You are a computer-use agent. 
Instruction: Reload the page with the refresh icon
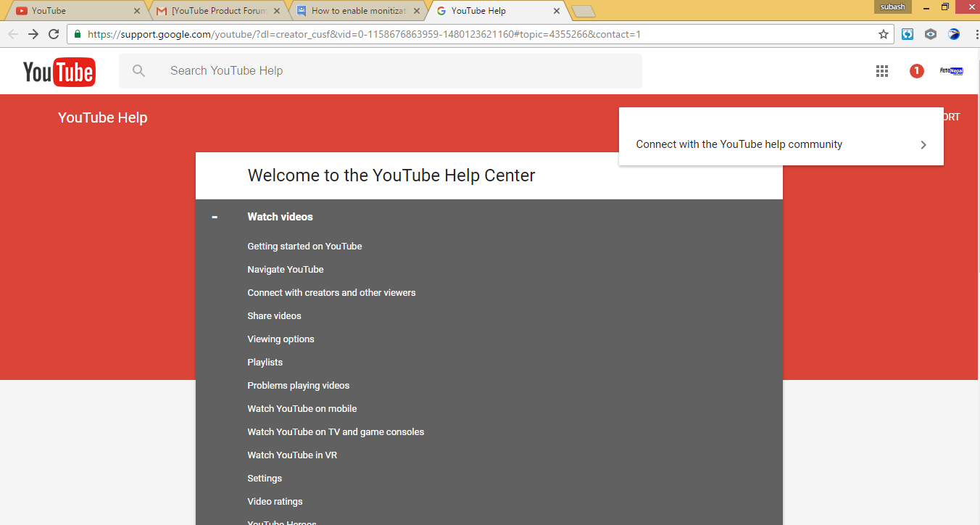[54, 34]
